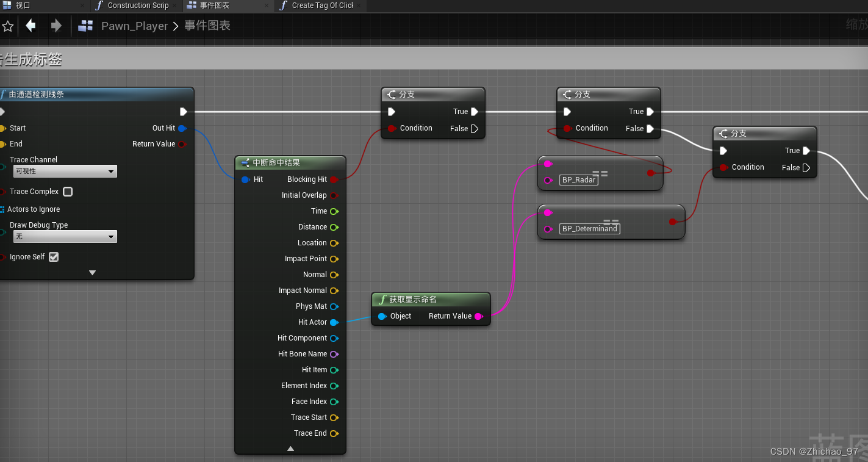Viewport: 868px width, 462px height.
Task: Click False exec pin of middle branch
Action: (x=650, y=129)
